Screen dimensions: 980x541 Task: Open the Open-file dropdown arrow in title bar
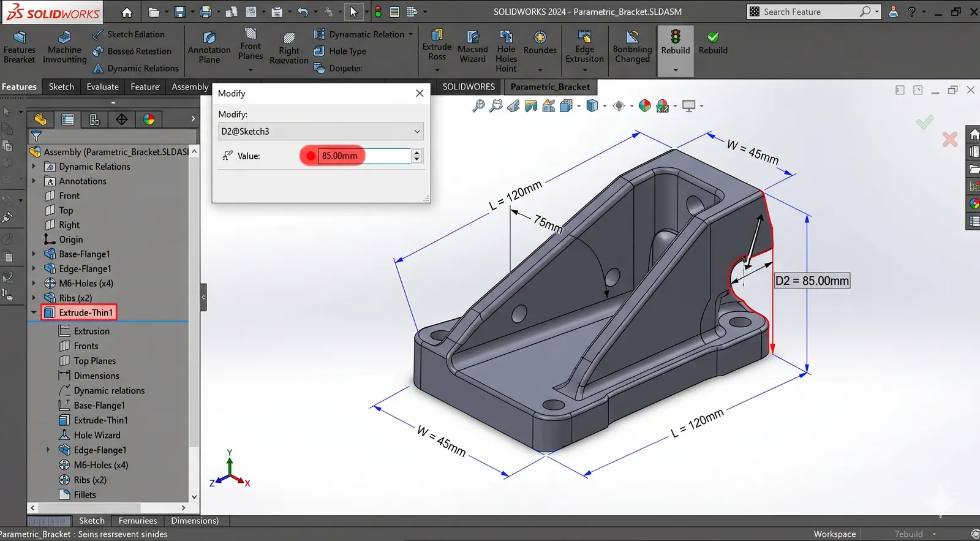tap(166, 12)
